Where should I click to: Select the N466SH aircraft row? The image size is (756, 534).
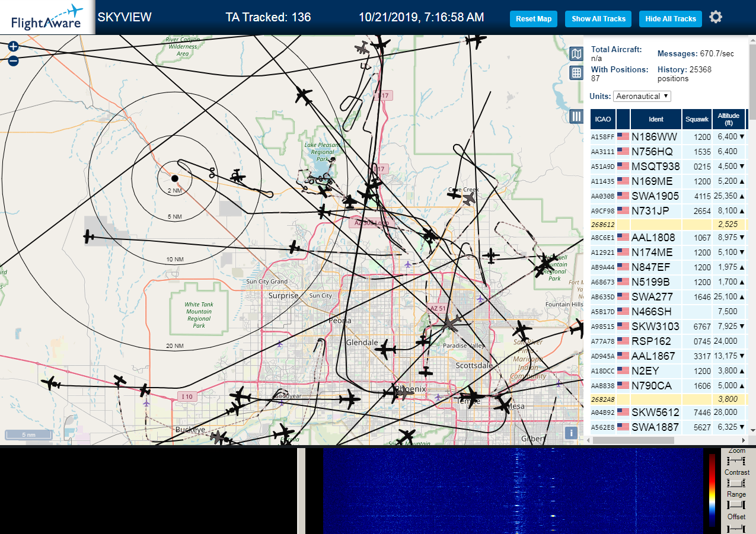[x=669, y=312]
